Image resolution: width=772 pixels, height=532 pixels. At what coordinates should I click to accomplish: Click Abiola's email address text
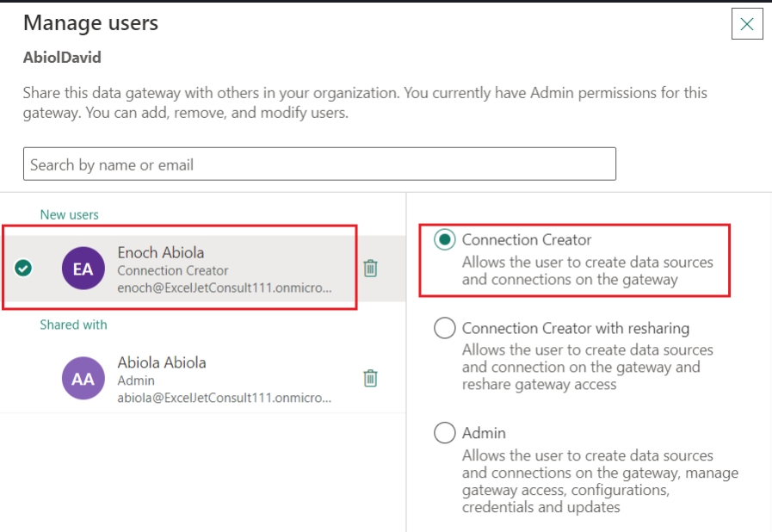[x=224, y=398]
